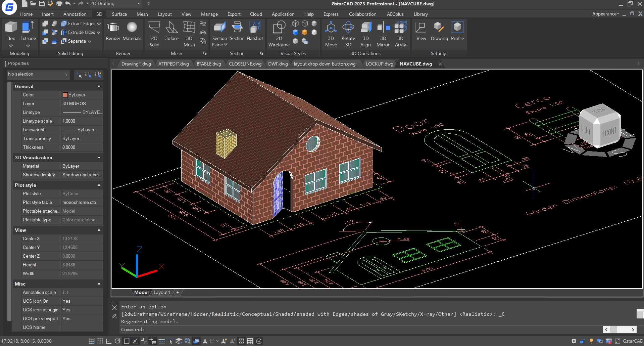Open the No selection dropdown

38,74
